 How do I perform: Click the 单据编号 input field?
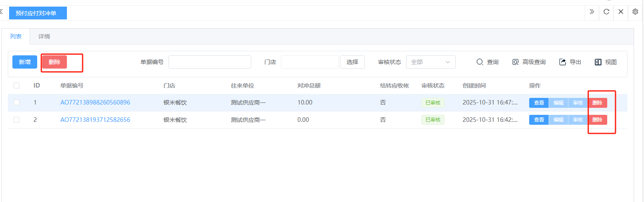[209, 62]
